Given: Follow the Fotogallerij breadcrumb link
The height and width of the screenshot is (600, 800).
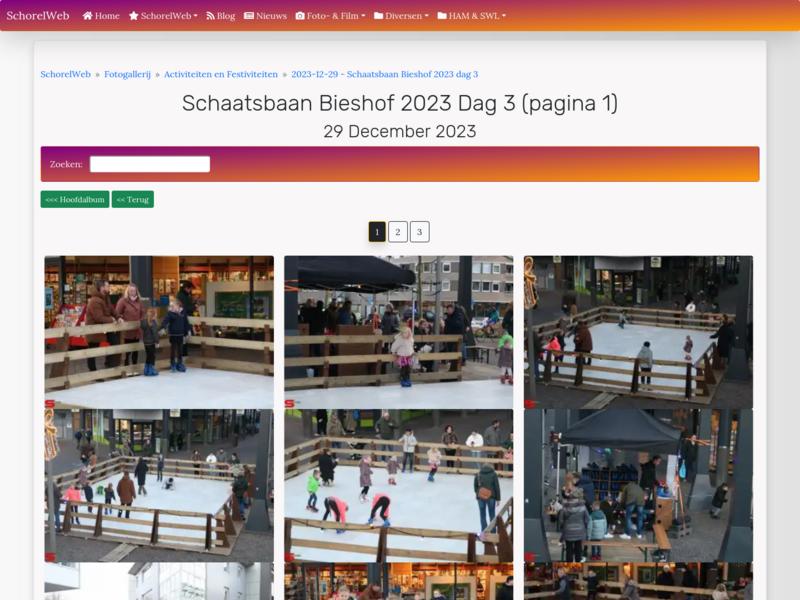Looking at the screenshot, I should (128, 74).
